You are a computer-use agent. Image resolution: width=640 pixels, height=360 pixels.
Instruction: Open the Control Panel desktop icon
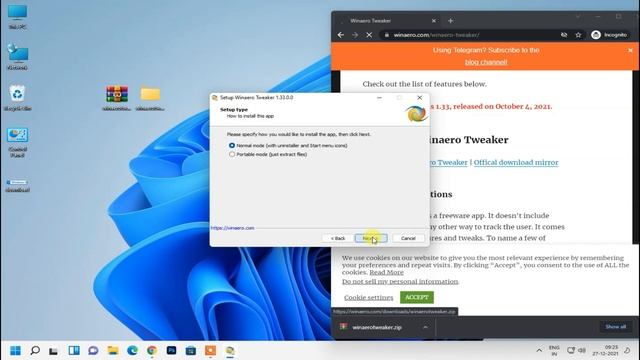17,142
